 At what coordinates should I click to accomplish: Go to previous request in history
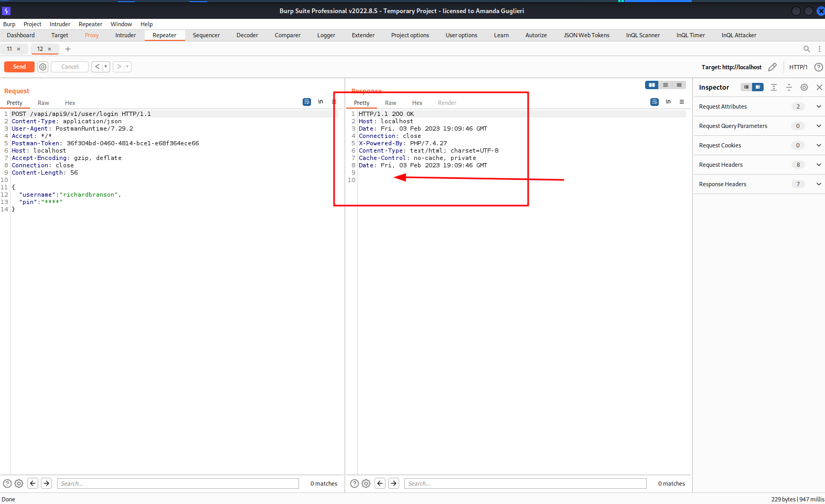[x=97, y=67]
